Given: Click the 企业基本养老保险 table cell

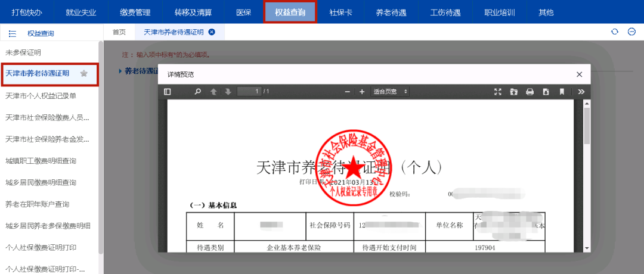Looking at the screenshot, I should [x=293, y=248].
